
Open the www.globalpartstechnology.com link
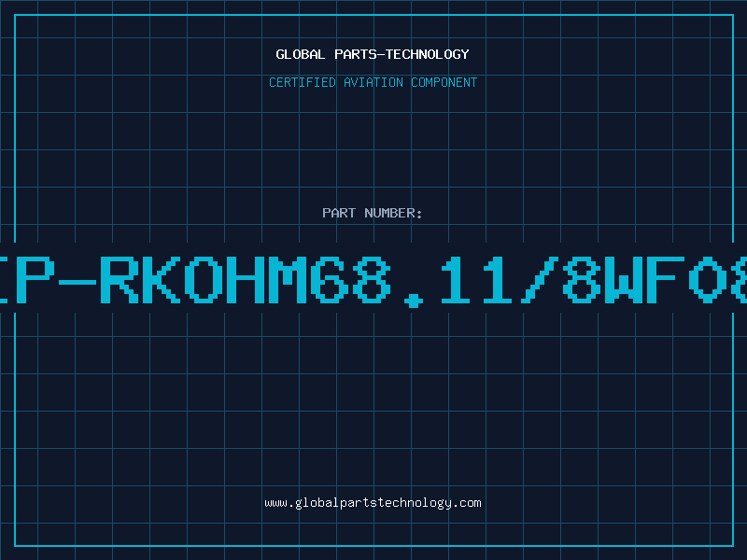373,503
